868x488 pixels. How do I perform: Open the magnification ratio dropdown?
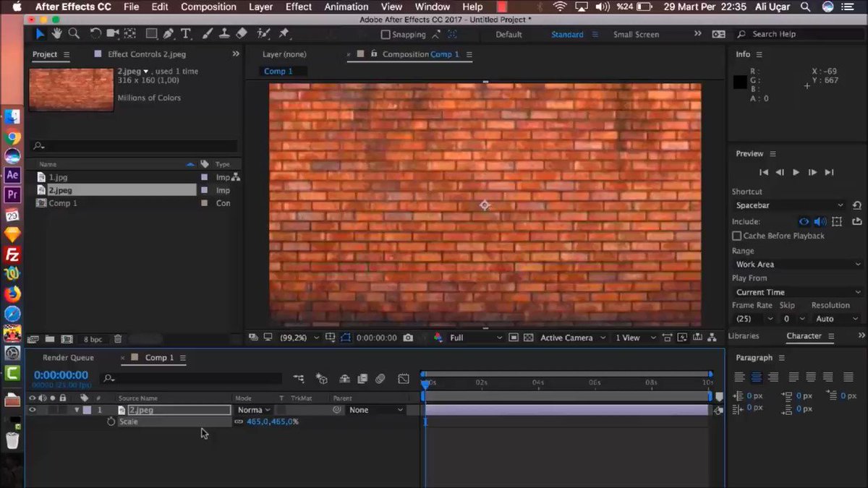tap(316, 338)
